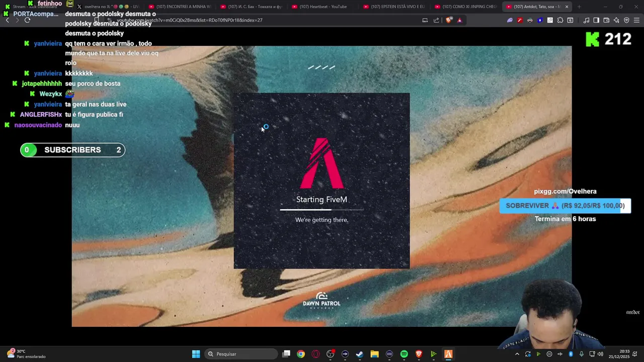This screenshot has width=644, height=362.
Task: Open the browser hamburger menu
Action: (636, 20)
